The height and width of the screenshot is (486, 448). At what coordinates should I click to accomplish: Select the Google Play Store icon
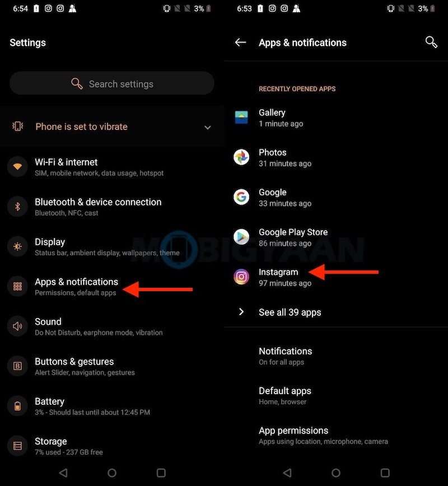click(241, 237)
